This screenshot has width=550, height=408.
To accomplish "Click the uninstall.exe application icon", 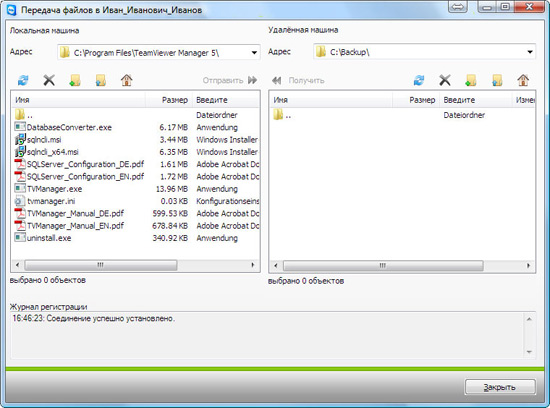I will pos(20,237).
